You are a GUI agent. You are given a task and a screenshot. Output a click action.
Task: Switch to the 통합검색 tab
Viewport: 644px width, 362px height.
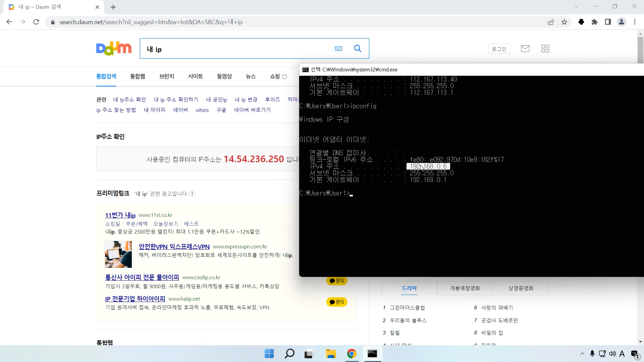pyautogui.click(x=106, y=76)
